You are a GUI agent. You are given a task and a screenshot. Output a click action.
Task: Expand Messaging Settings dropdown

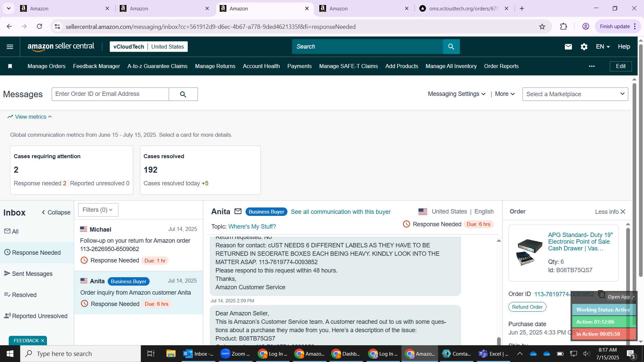(457, 94)
